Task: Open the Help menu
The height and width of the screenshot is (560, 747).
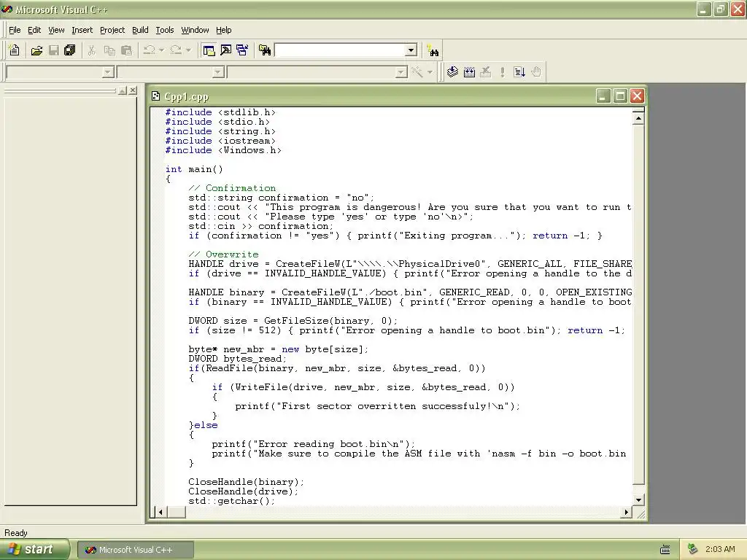Action: point(223,30)
